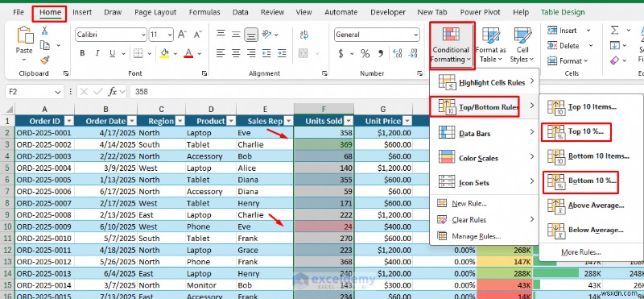Open Highlight Cells Rules submenu
Image resolution: width=644 pixels, height=299 pixels.
click(x=484, y=82)
